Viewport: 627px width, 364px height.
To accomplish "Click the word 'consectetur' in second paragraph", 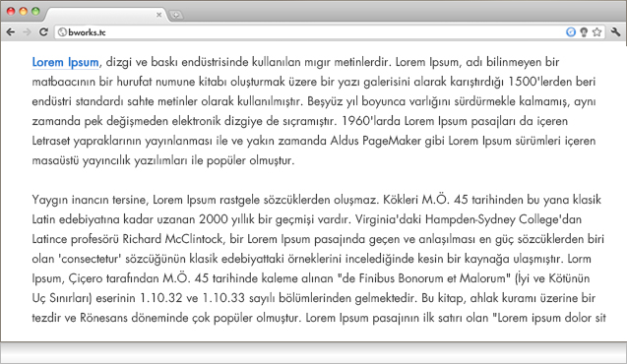I will [x=90, y=259].
